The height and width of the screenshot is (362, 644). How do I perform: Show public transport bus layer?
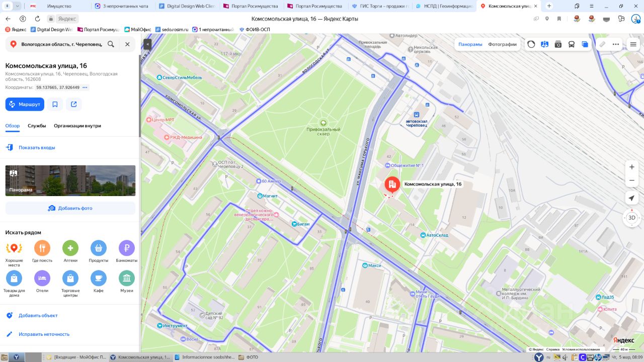tap(572, 44)
